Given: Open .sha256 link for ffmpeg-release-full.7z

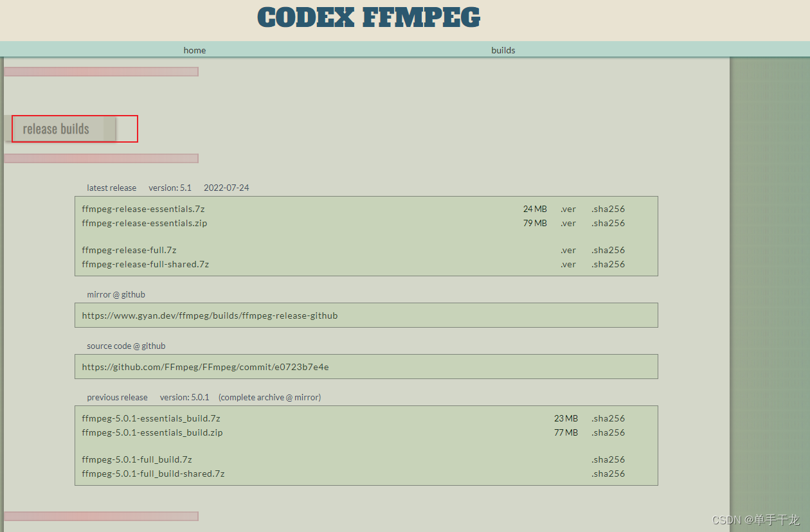Looking at the screenshot, I should point(608,250).
